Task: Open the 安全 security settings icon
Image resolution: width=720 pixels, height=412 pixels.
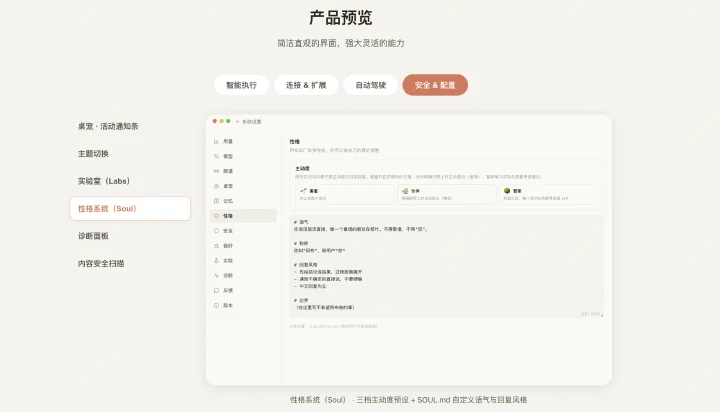Action: 216,231
